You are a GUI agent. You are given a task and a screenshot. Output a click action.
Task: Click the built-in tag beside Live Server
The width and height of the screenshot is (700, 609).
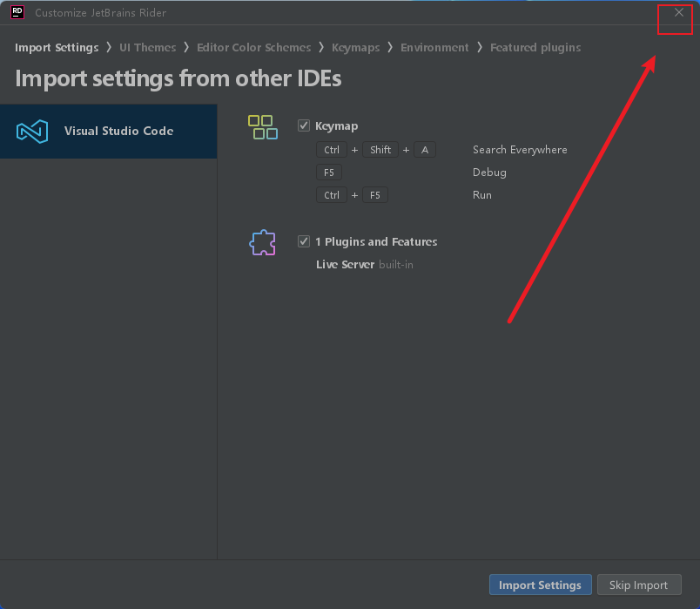[396, 265]
